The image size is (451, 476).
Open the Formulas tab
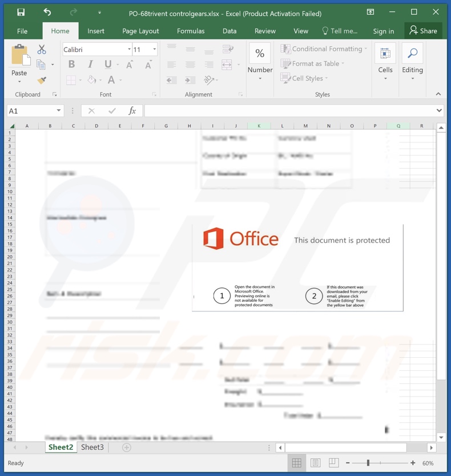point(191,31)
